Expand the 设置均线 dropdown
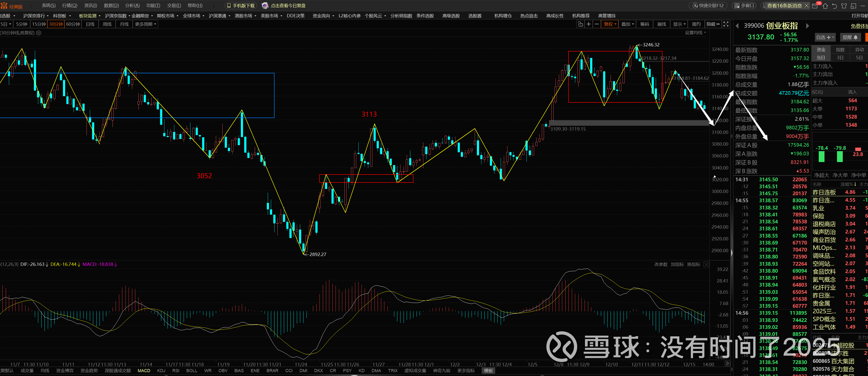This screenshot has height=376, width=868. pyautogui.click(x=695, y=33)
